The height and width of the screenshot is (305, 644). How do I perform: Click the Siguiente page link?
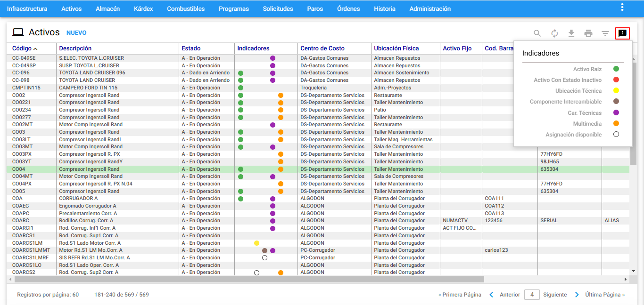555,295
